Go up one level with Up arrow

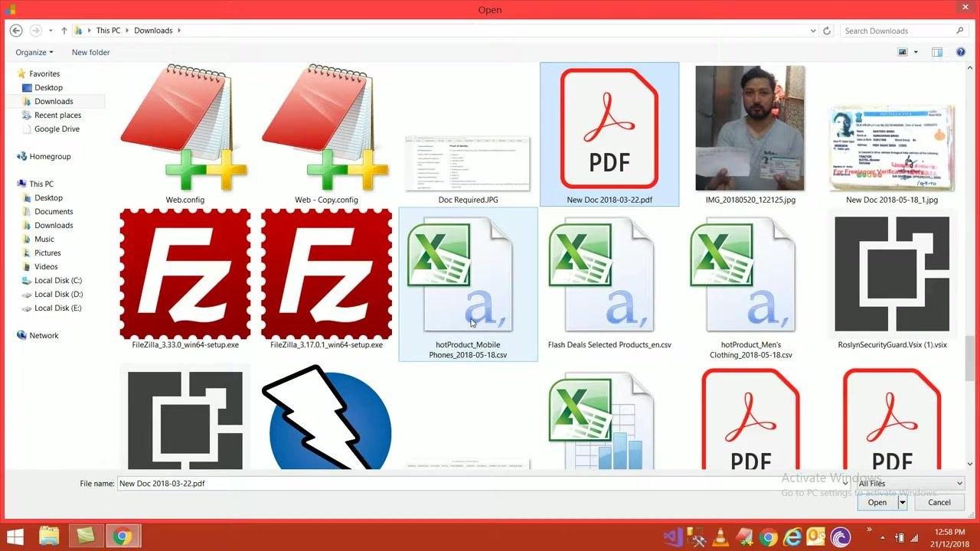coord(64,31)
